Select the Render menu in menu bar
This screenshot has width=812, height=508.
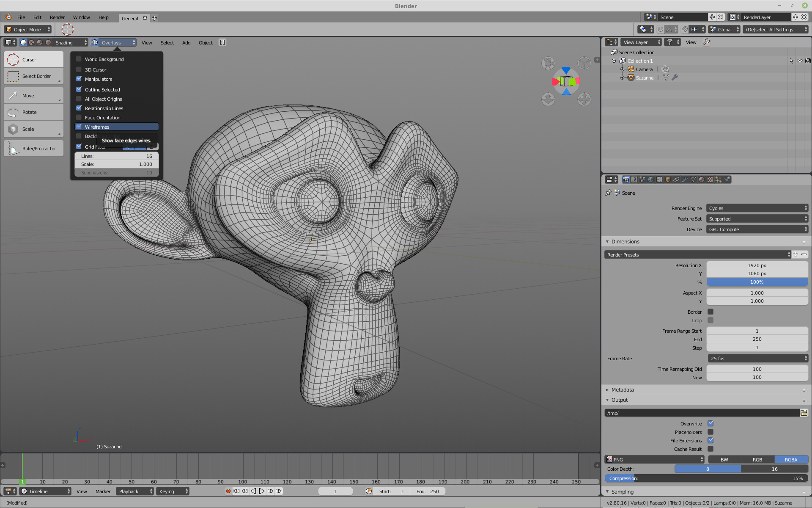coord(56,17)
